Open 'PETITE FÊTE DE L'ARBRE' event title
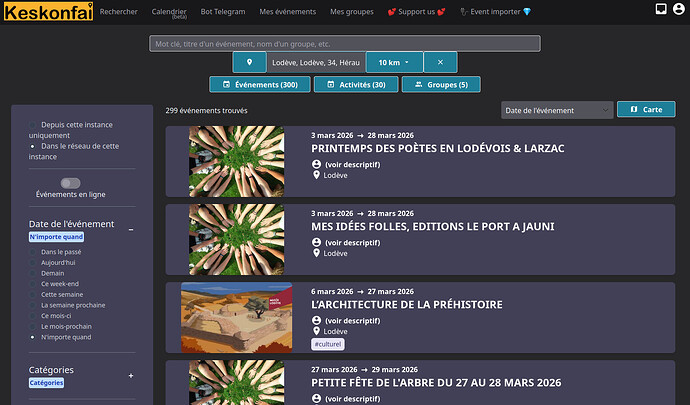Image resolution: width=690 pixels, height=405 pixels. (x=436, y=383)
